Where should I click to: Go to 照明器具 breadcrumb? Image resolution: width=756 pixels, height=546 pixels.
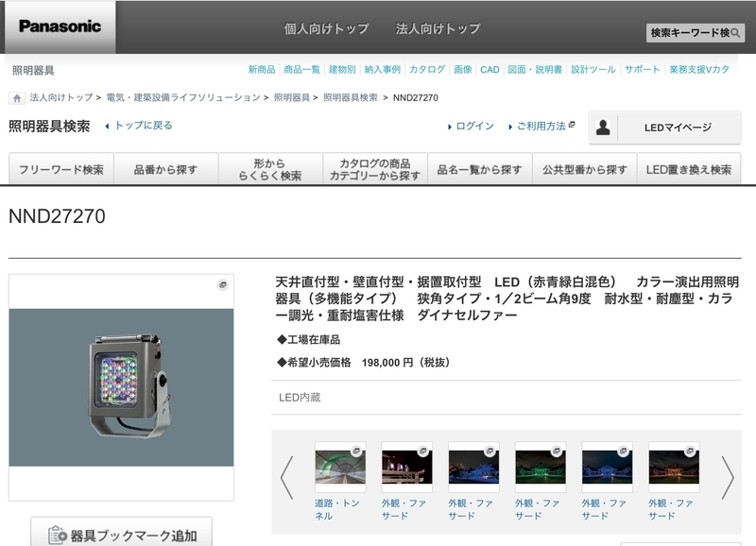click(x=292, y=97)
